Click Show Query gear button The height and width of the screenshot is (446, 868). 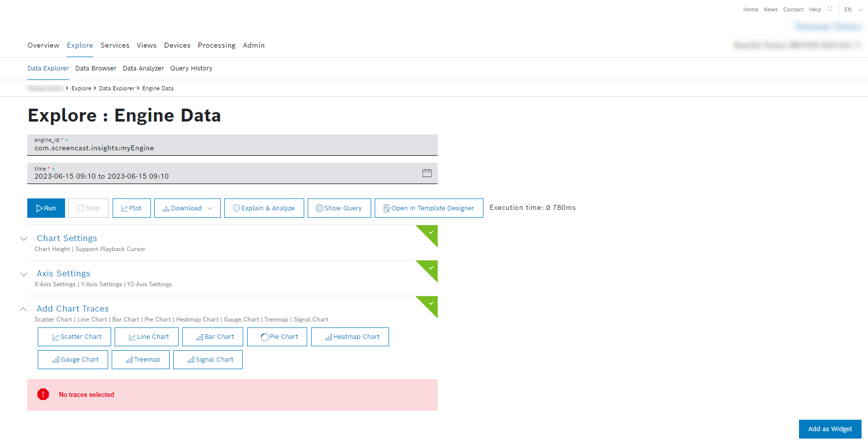click(339, 208)
